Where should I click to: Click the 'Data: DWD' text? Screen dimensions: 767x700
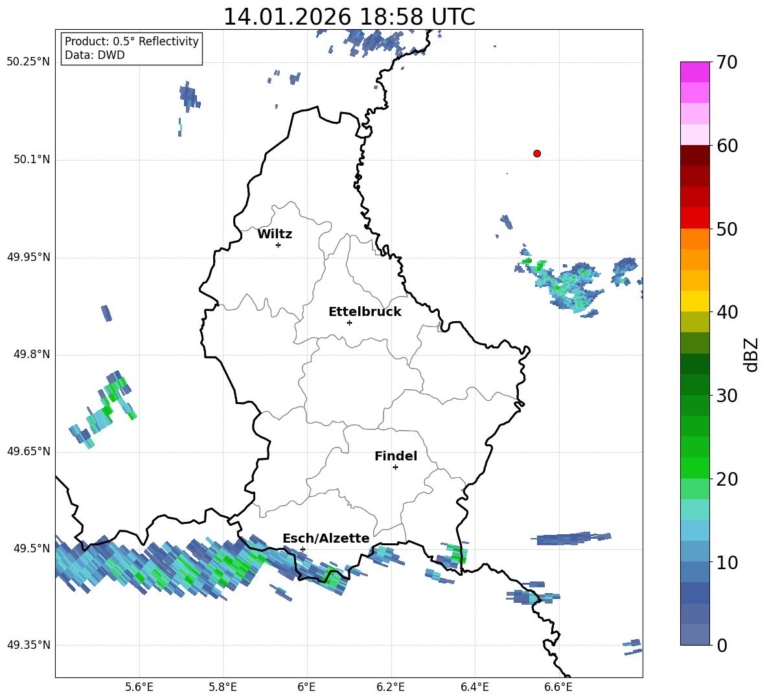coord(95,55)
